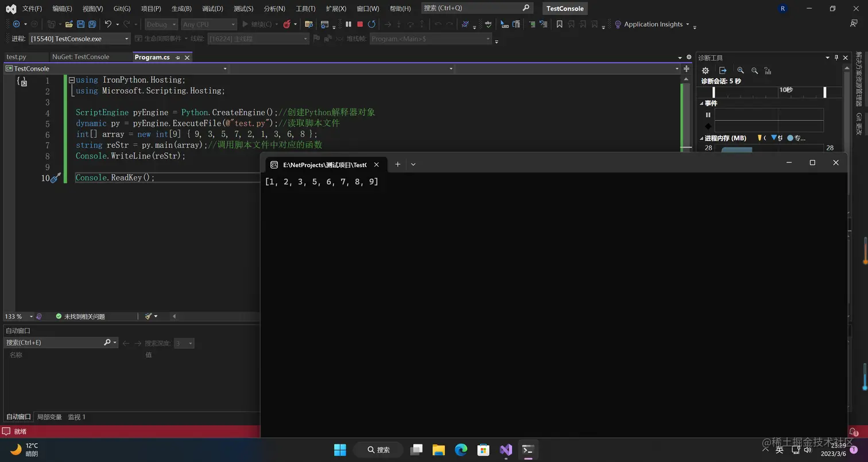Viewport: 868px width, 462px height.
Task: Save current file with single disk icon
Action: [x=80, y=24]
